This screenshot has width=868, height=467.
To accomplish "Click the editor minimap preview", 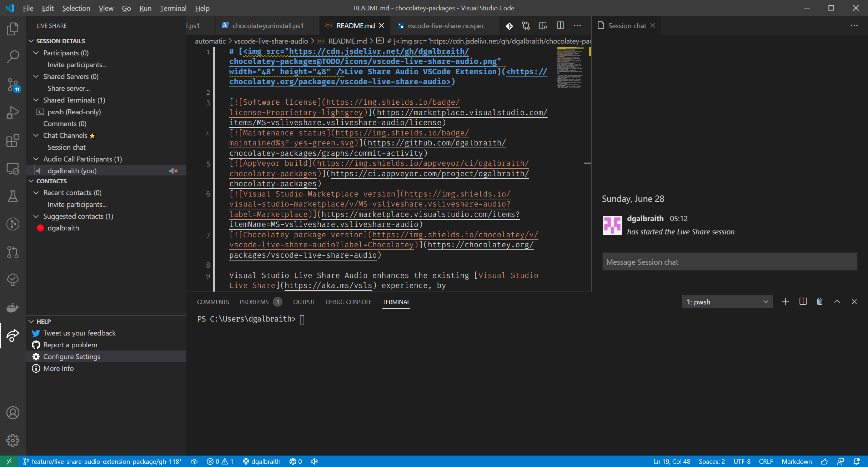I will [x=570, y=68].
